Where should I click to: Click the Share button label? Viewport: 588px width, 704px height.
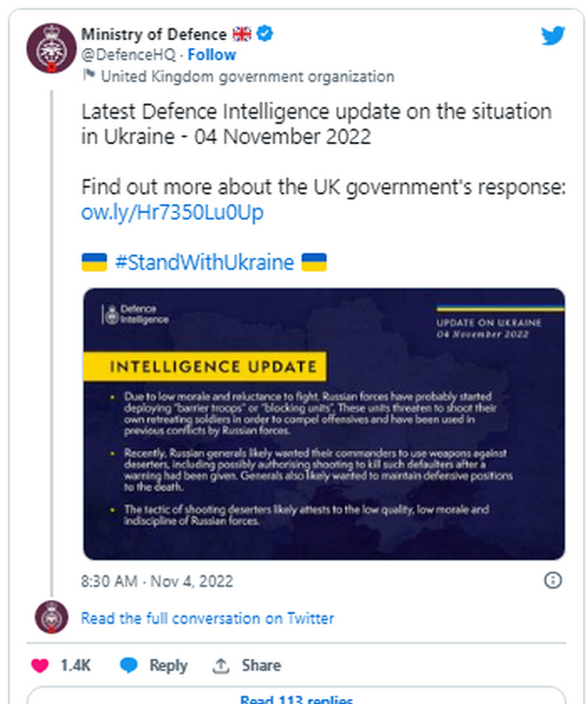(x=261, y=666)
